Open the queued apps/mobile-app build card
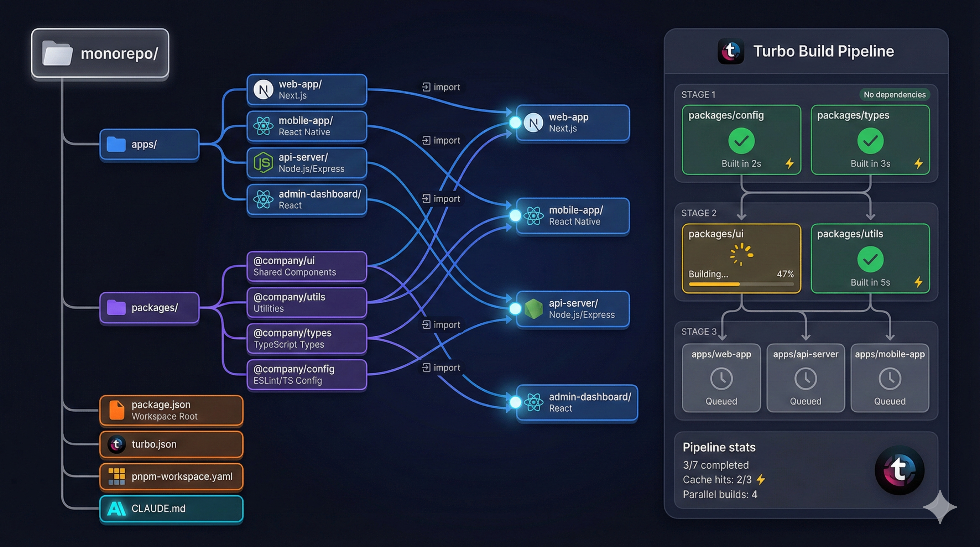 click(890, 378)
